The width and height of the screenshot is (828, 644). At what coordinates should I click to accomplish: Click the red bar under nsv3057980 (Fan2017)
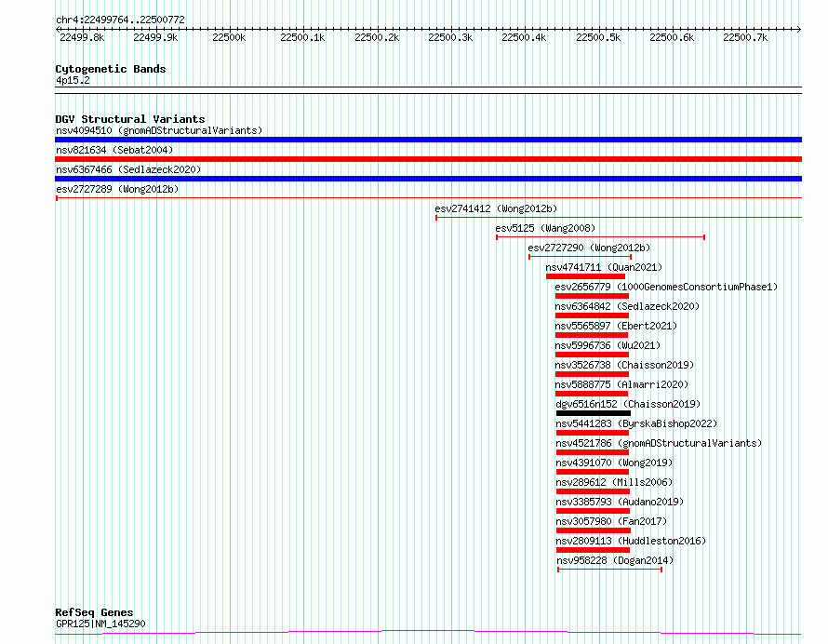pyautogui.click(x=594, y=530)
